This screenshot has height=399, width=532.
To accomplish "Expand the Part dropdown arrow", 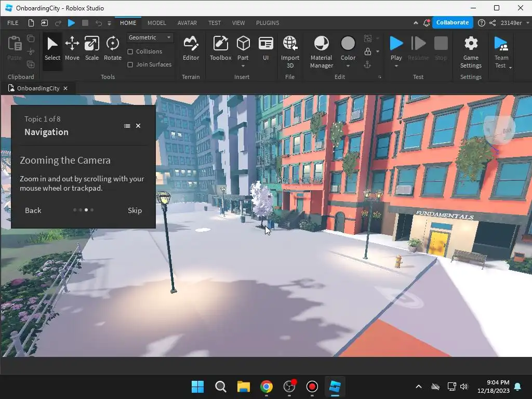I will coord(243,66).
